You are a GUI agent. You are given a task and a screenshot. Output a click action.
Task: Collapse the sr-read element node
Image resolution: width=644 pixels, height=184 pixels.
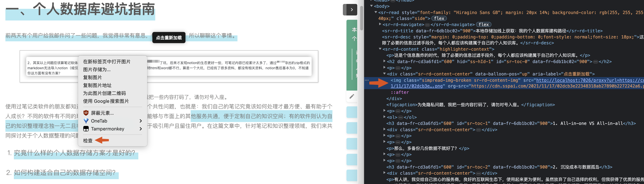[376, 12]
